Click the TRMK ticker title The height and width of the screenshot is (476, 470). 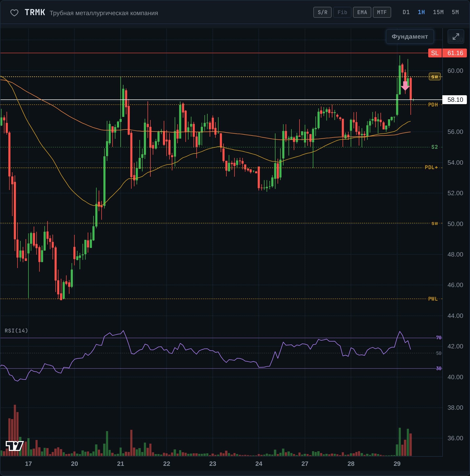point(35,13)
